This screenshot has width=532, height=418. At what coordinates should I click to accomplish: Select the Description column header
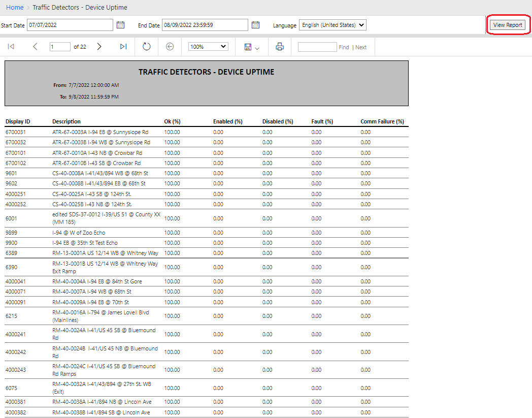tap(66, 121)
